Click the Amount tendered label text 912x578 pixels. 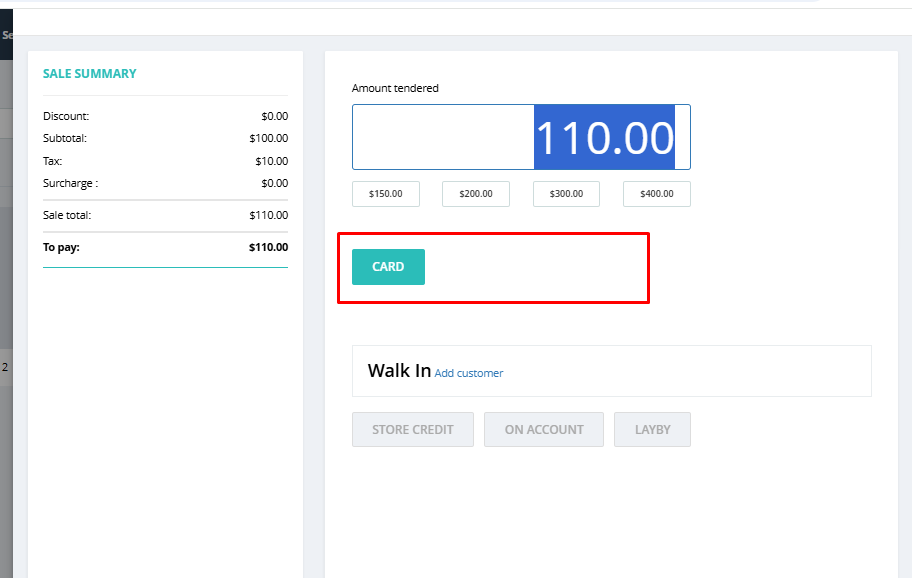point(395,88)
